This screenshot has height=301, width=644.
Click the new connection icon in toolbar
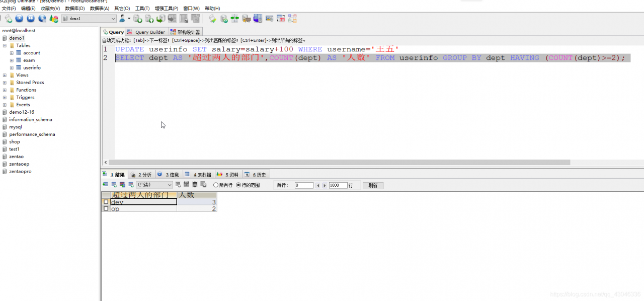[8, 19]
